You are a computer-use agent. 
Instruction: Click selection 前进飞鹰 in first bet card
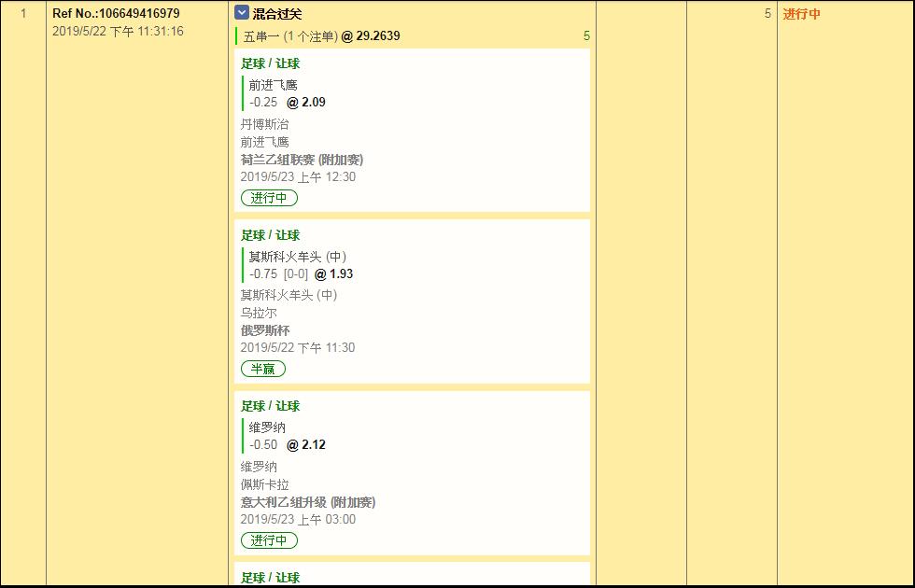coord(273,85)
